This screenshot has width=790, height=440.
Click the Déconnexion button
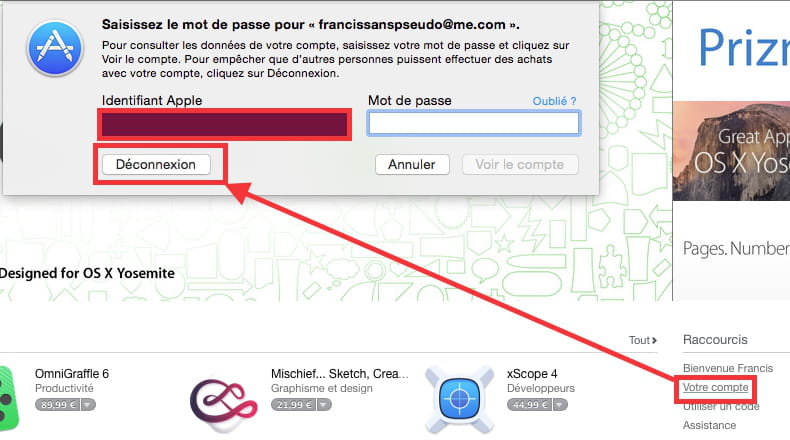tap(156, 165)
